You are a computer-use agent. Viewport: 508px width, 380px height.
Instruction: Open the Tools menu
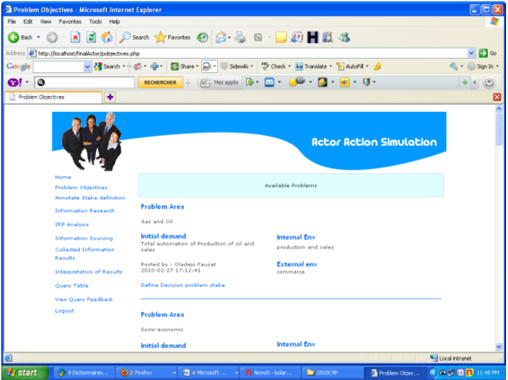point(95,22)
